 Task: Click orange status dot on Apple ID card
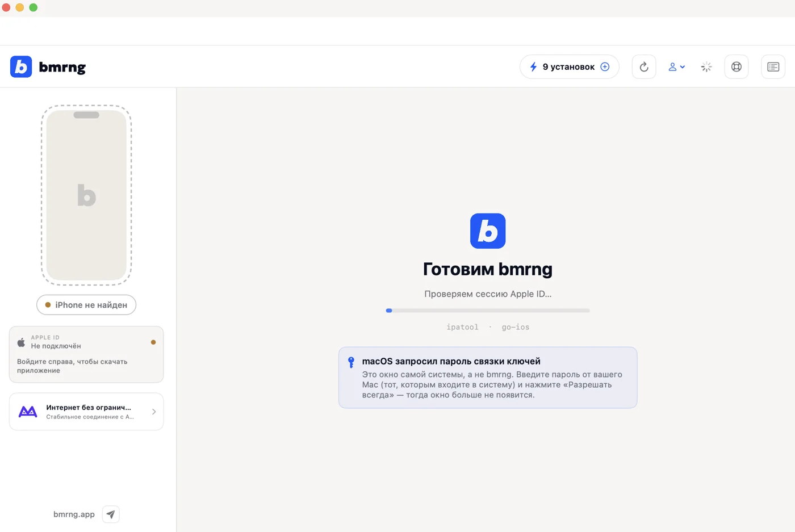tap(153, 342)
